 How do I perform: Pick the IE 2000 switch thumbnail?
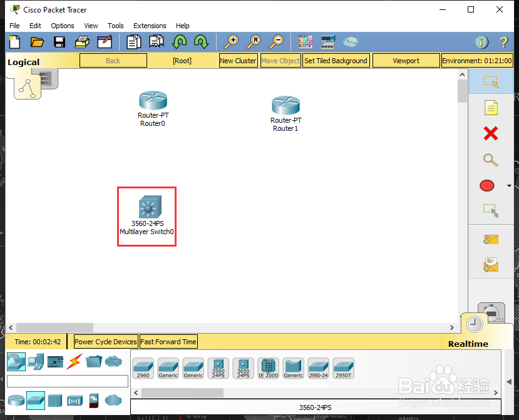coord(269,368)
